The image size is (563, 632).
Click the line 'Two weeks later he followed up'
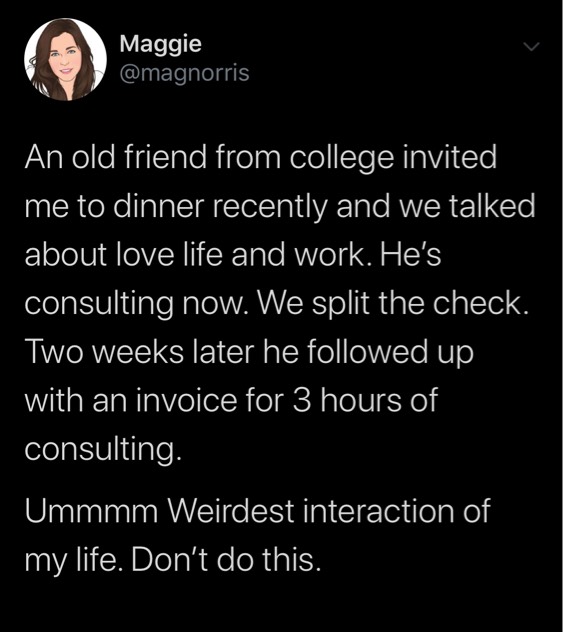[x=249, y=352]
